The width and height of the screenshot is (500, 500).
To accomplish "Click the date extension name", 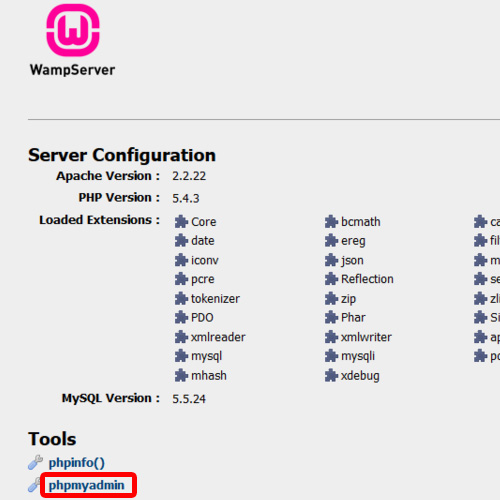I will point(203,241).
